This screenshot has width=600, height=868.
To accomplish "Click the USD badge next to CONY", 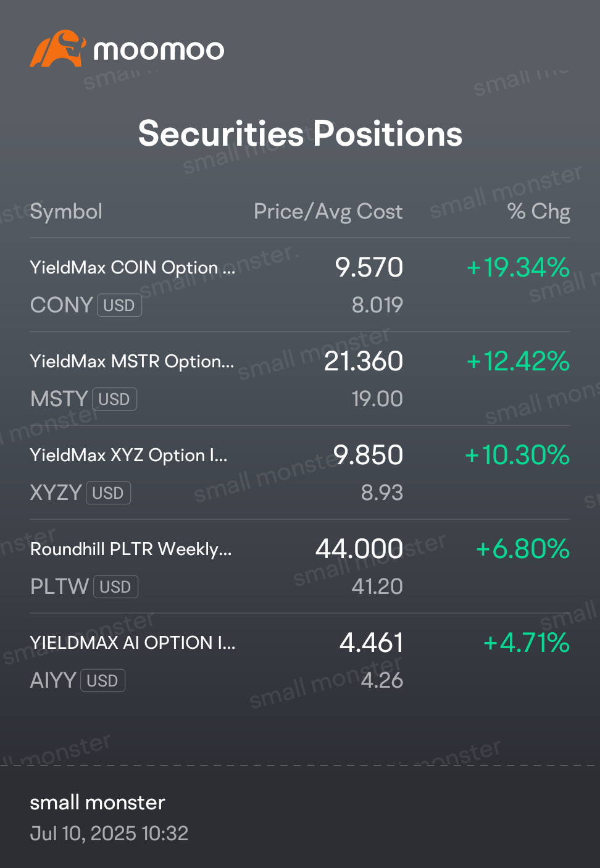I will pyautogui.click(x=119, y=306).
